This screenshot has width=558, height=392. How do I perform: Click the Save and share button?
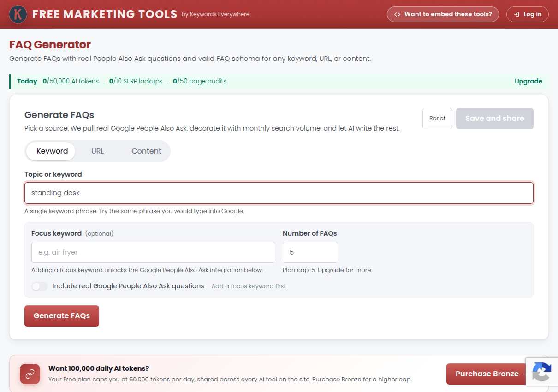495,119
